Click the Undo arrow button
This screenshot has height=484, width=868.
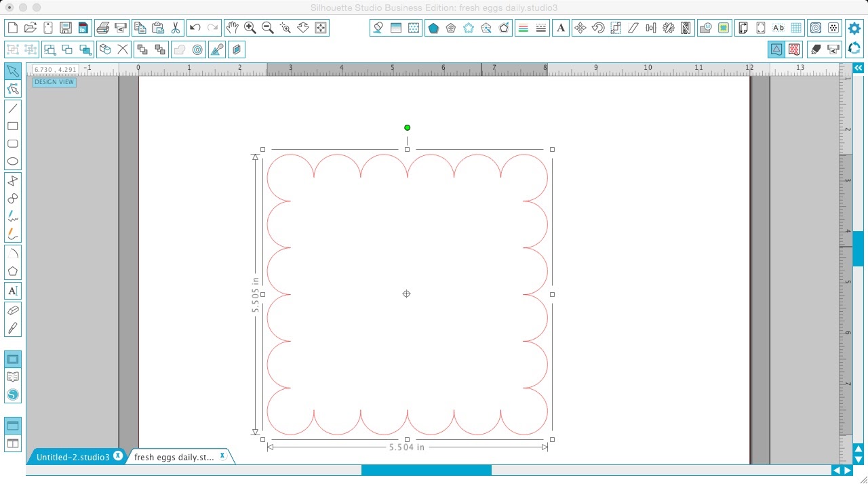(x=195, y=28)
